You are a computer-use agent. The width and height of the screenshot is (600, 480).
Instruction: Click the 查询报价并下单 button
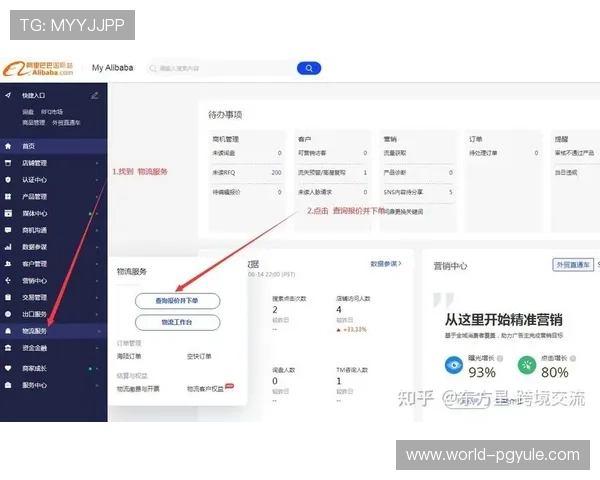pyautogui.click(x=178, y=301)
